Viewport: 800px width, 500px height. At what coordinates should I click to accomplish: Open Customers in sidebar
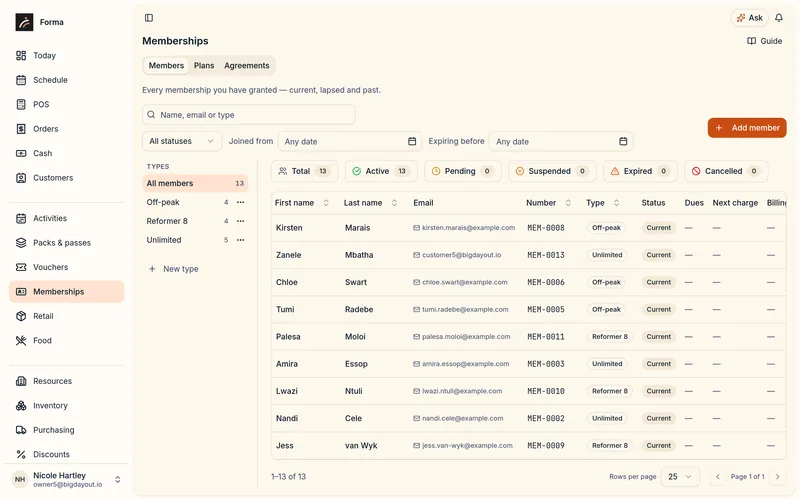66,178
